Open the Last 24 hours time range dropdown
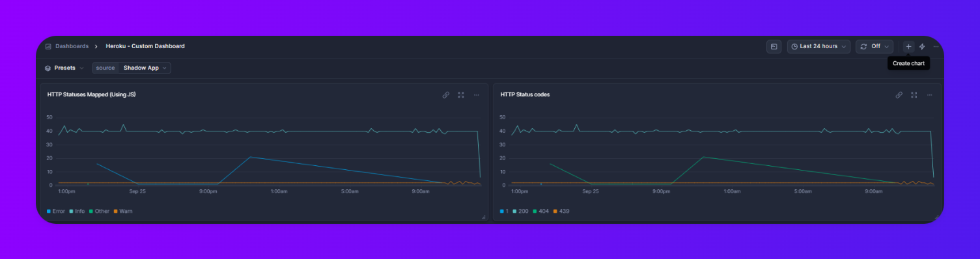 (x=819, y=46)
